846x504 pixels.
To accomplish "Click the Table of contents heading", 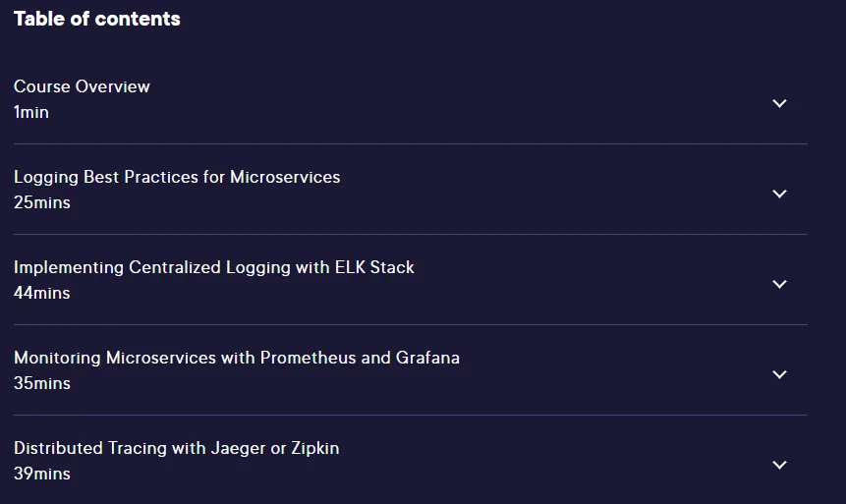I will [97, 19].
